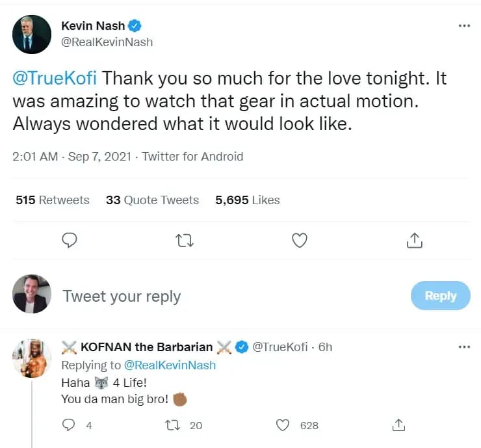View the 33 Quote Tweets list
The width and height of the screenshot is (481, 448).
click(152, 200)
